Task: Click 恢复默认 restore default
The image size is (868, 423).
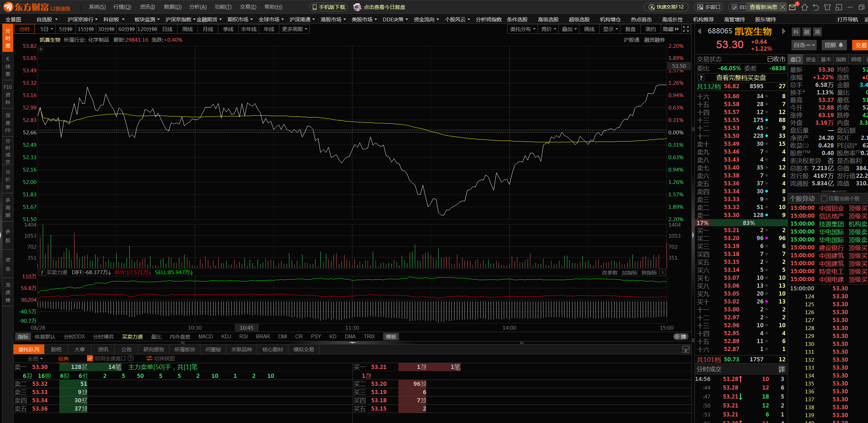Action: pos(45,337)
